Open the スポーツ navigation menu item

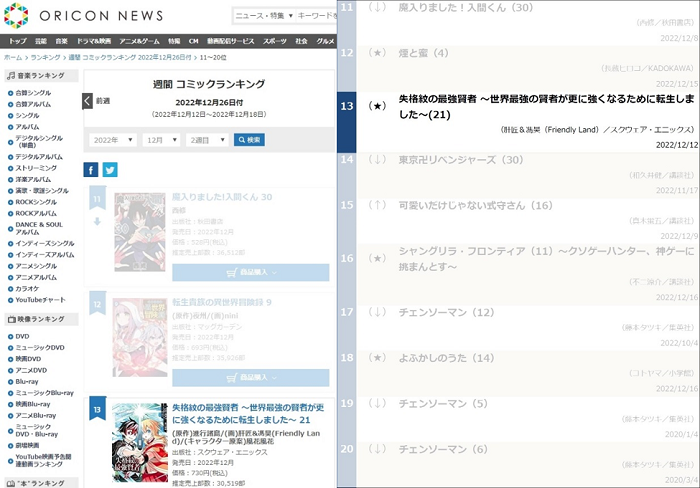275,41
